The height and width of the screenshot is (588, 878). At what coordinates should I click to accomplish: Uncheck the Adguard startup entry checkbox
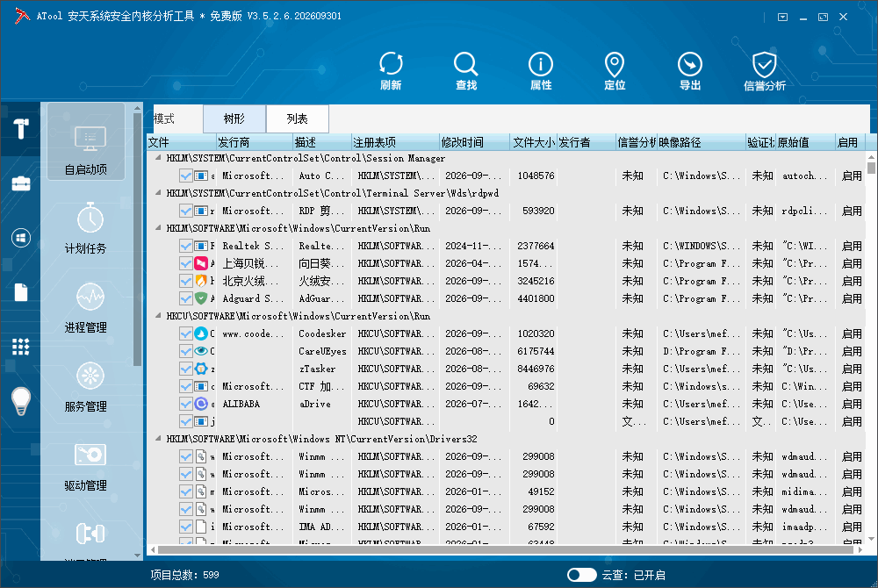[186, 298]
